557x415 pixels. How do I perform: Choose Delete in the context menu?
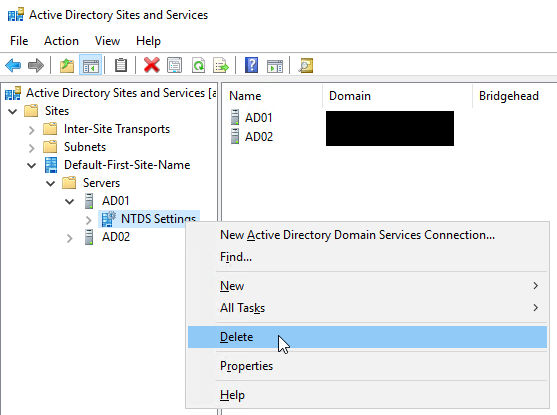coord(367,337)
